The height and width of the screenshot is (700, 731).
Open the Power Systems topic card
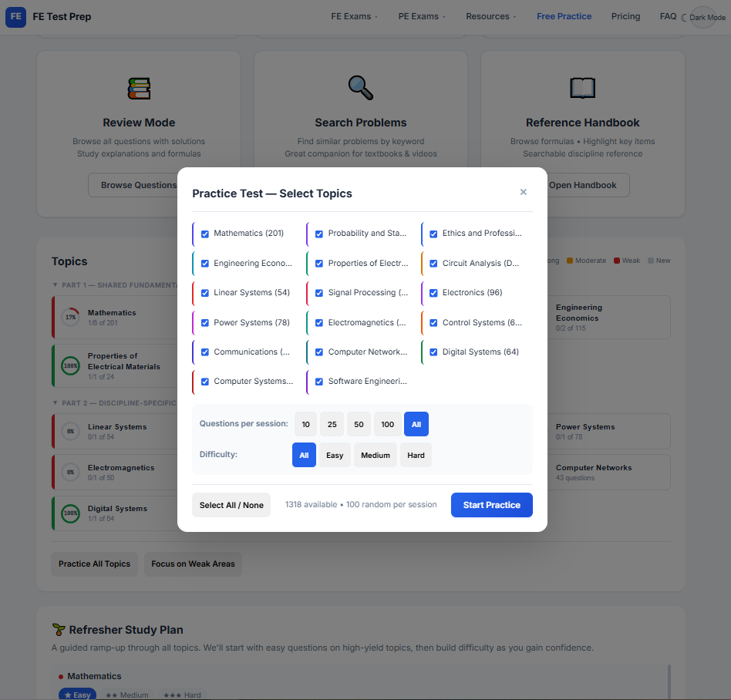point(608,431)
